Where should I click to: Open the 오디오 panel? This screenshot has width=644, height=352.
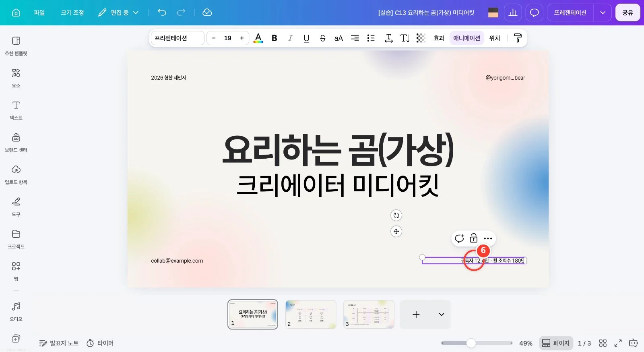16,312
